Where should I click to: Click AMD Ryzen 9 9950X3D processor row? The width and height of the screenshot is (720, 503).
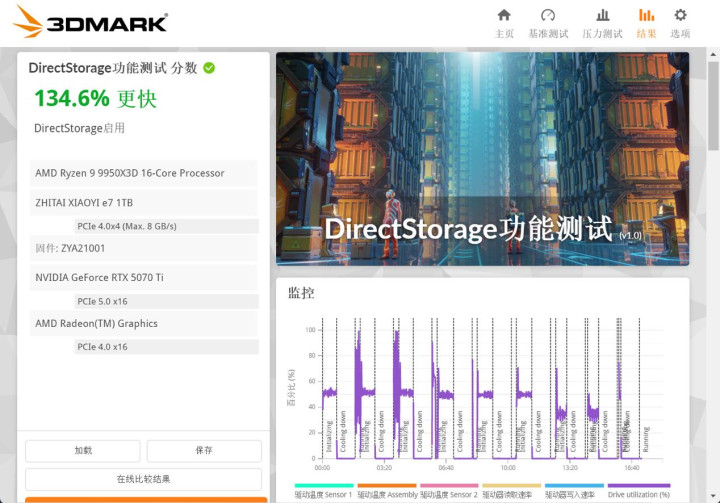coord(143,173)
